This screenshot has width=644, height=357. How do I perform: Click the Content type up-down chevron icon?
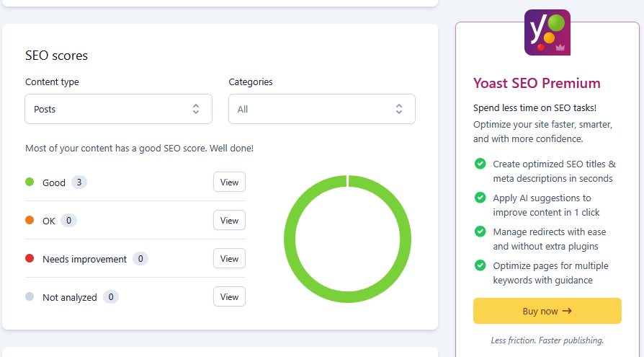pos(196,109)
